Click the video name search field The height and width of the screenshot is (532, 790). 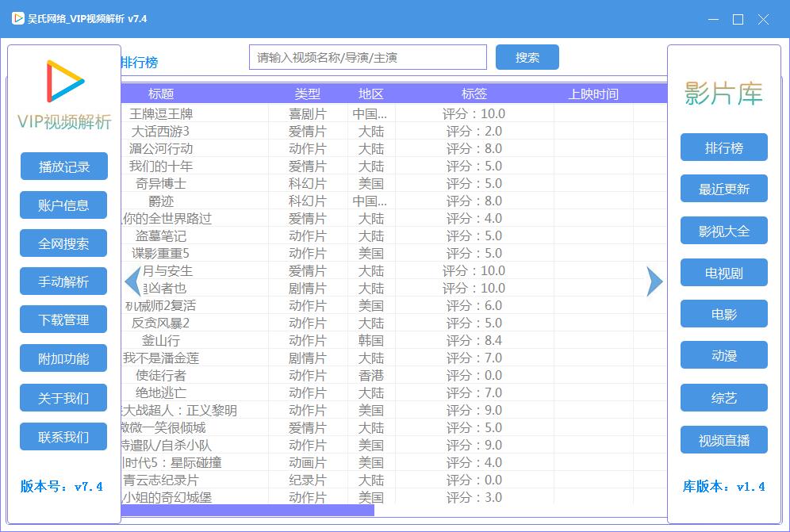point(368,57)
